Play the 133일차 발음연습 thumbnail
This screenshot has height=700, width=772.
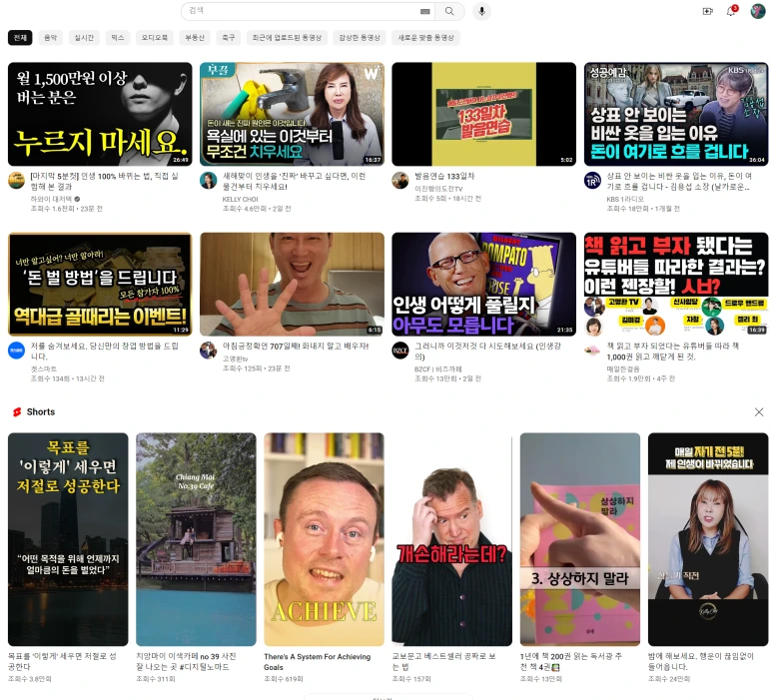pos(484,114)
